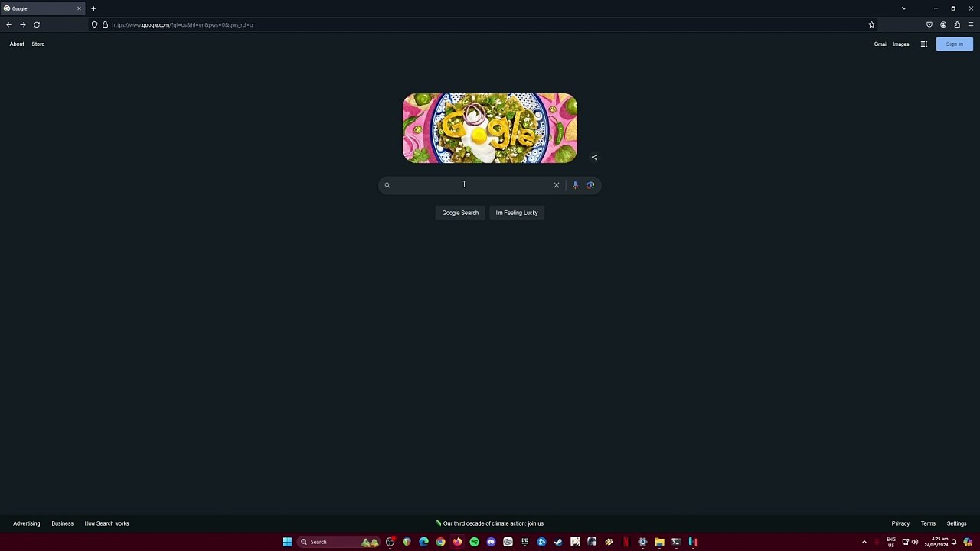Focus the browser address bar

[482, 24]
